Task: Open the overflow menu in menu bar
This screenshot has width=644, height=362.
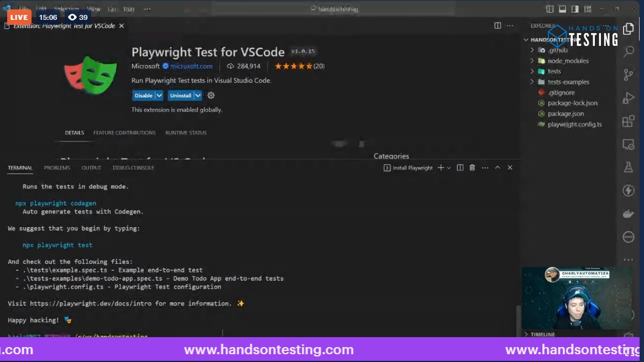Action: (x=148, y=9)
